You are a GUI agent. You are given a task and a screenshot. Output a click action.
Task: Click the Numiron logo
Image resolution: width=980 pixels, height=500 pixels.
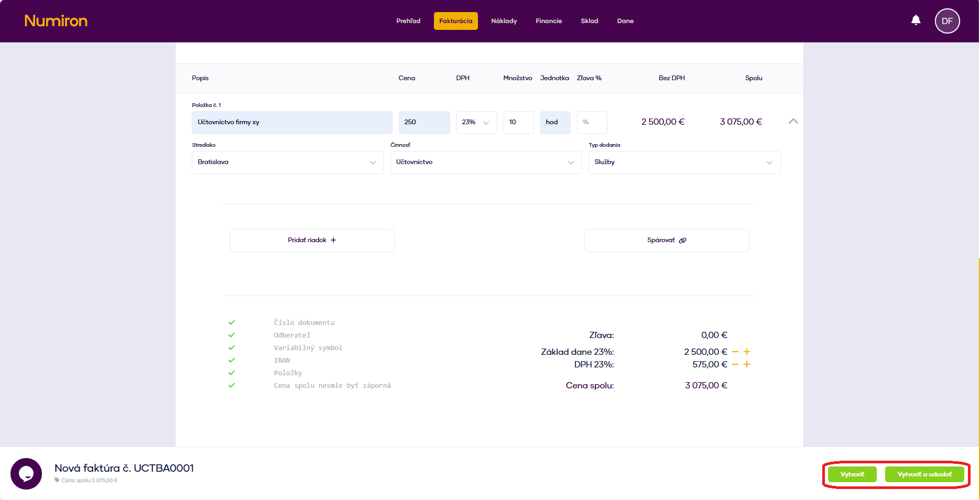tap(56, 21)
